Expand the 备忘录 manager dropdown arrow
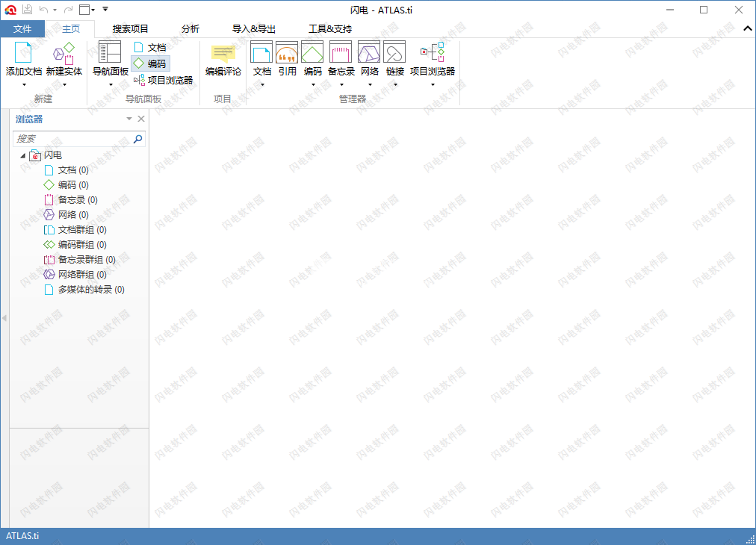The width and height of the screenshot is (756, 545). pyautogui.click(x=342, y=85)
